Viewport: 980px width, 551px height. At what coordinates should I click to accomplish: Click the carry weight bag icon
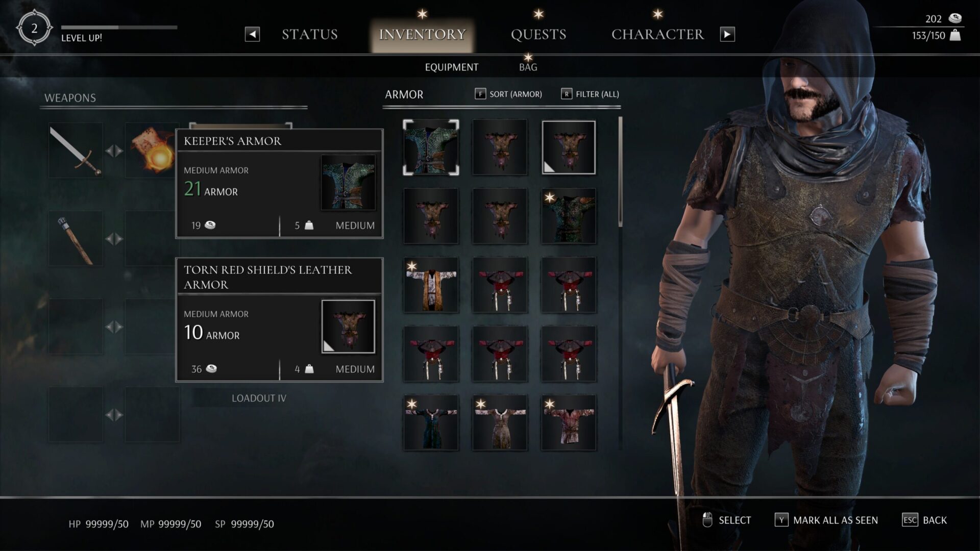[955, 35]
